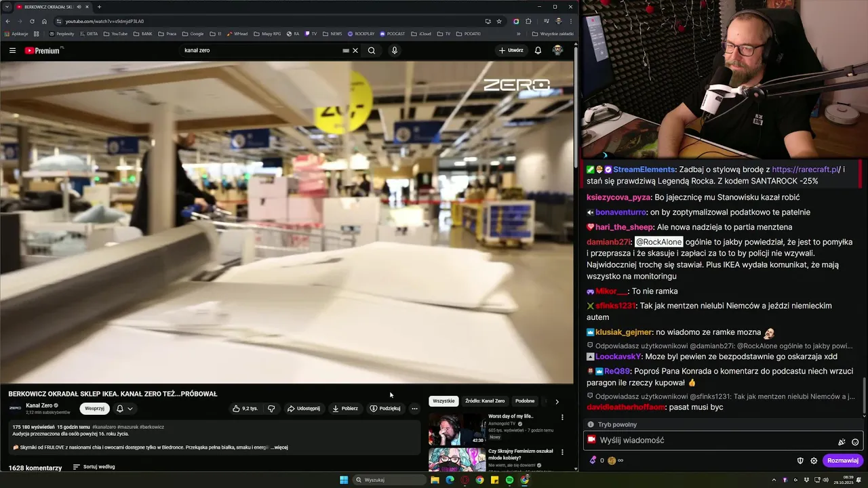The image size is (868, 488).
Task: Open the Wszystkie zakładki bookmarks folder
Action: tap(553, 33)
